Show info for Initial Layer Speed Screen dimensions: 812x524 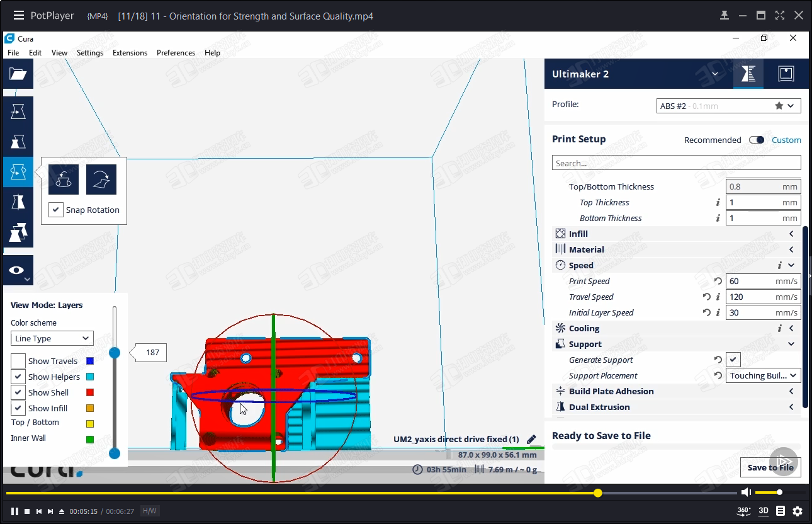click(718, 312)
